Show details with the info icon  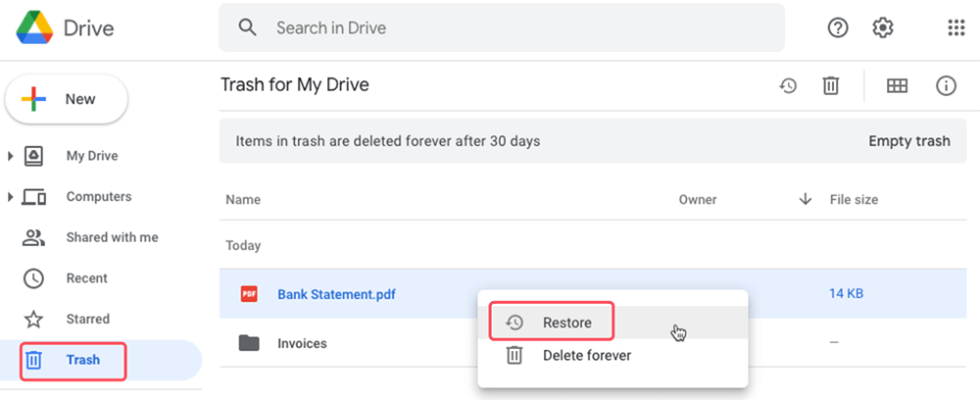click(x=946, y=85)
